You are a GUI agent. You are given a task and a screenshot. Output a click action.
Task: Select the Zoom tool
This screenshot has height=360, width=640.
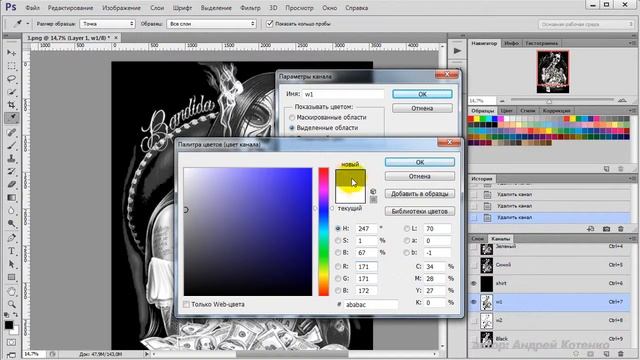(x=11, y=304)
